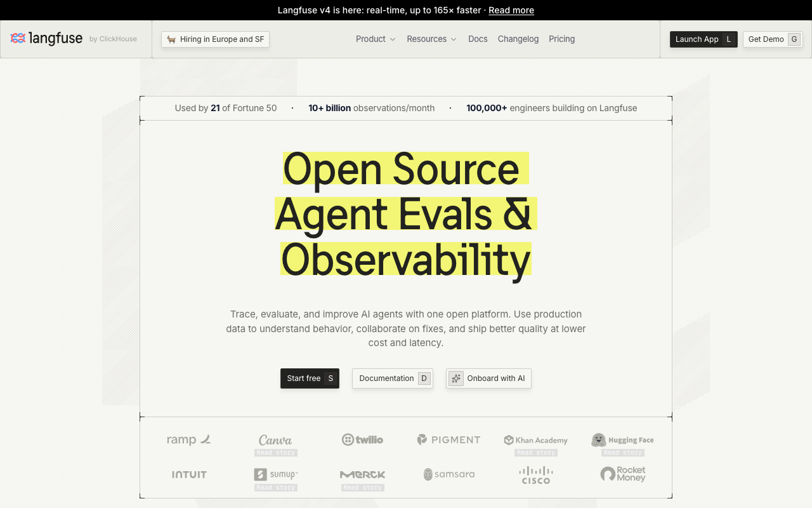
Task: Open the Documentation button
Action: coord(393,378)
